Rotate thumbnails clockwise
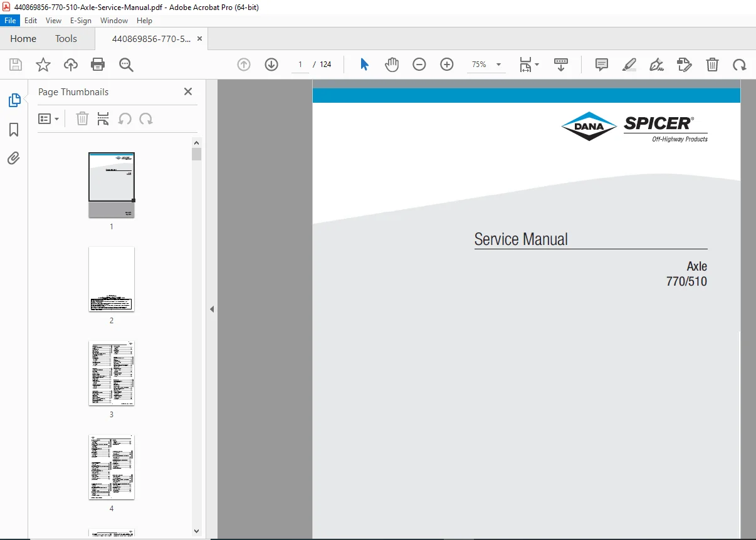 pos(146,119)
